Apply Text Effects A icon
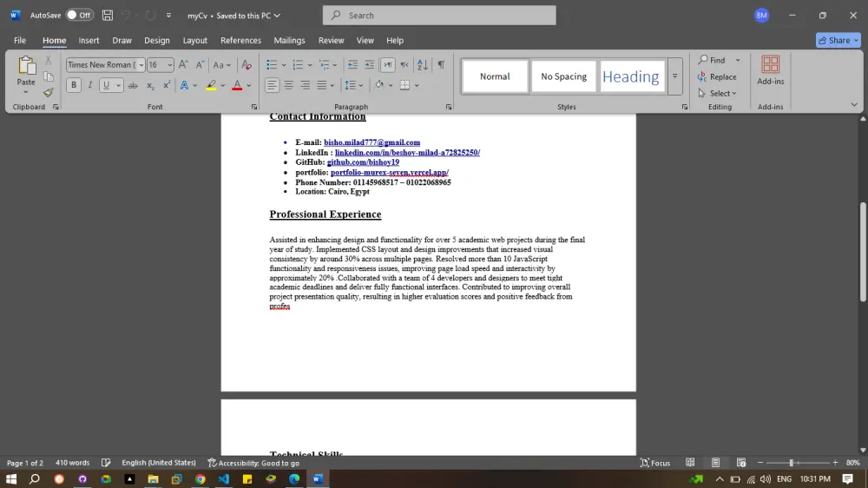Viewport: 868px width, 488px height. point(184,85)
